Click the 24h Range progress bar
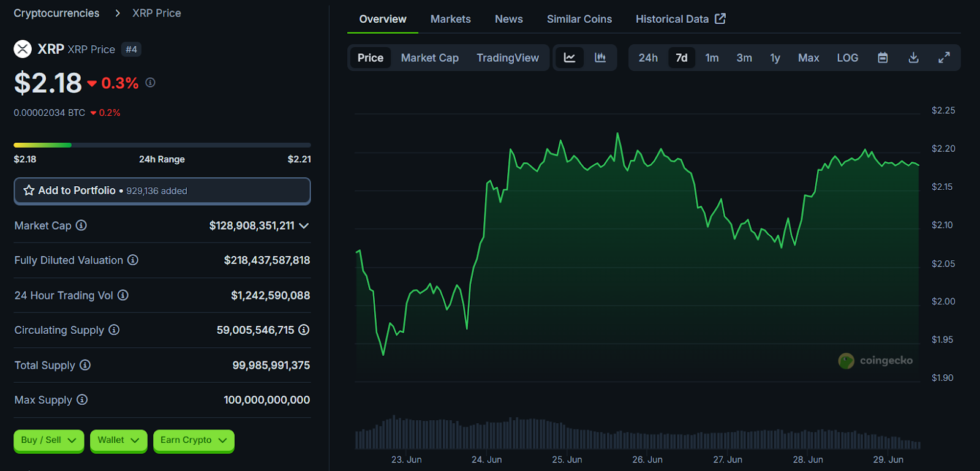 (162, 145)
